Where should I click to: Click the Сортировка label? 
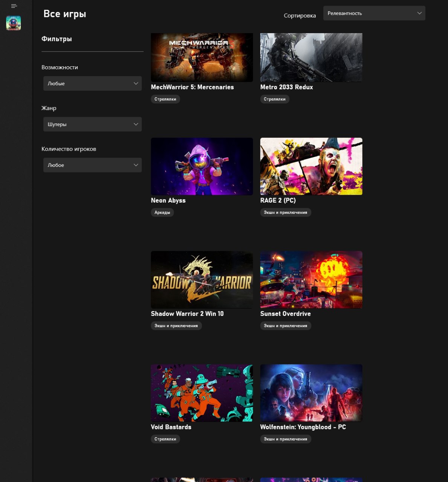pyautogui.click(x=300, y=15)
